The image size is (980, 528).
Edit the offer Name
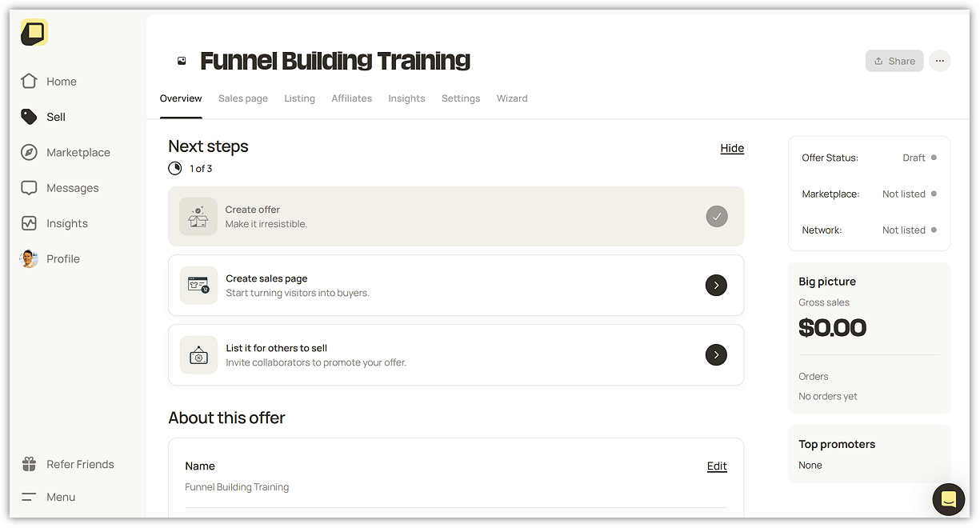pyautogui.click(x=717, y=466)
